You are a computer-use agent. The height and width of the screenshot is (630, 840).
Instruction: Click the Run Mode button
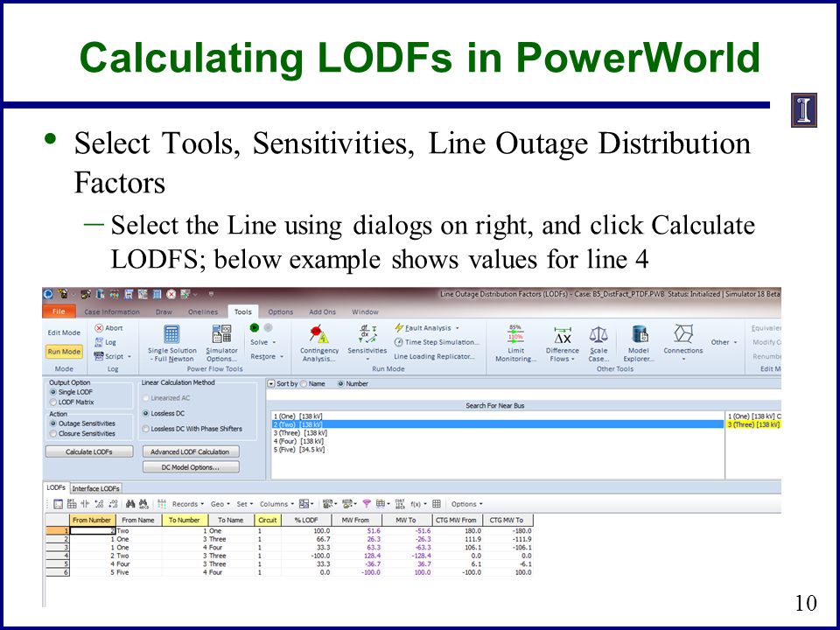pos(64,352)
